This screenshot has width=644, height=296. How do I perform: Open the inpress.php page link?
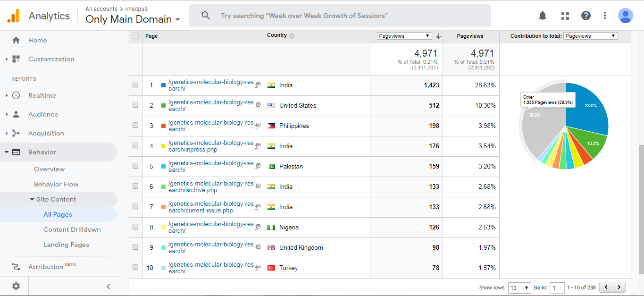coord(210,146)
